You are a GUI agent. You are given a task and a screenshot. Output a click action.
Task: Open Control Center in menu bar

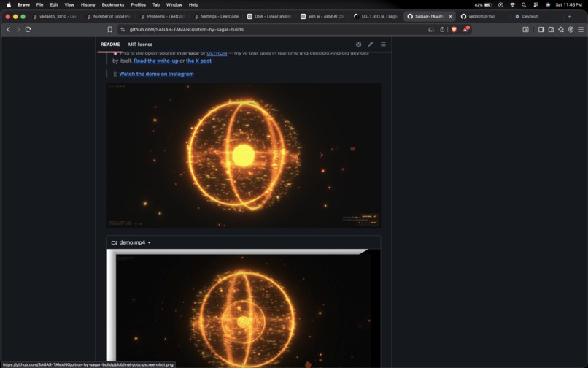[x=536, y=5]
